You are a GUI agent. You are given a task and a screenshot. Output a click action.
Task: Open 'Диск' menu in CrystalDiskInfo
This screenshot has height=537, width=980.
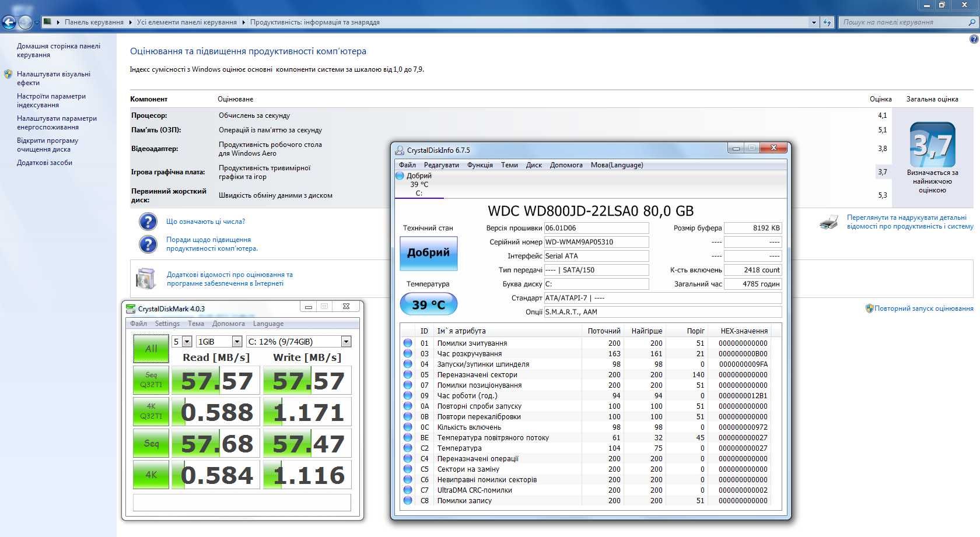pyautogui.click(x=534, y=165)
